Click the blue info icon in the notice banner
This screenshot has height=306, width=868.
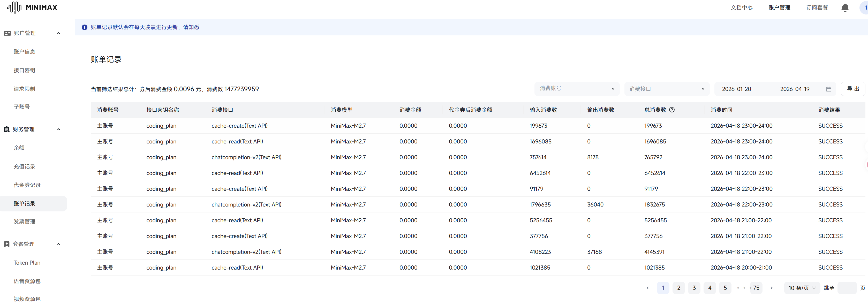click(84, 27)
